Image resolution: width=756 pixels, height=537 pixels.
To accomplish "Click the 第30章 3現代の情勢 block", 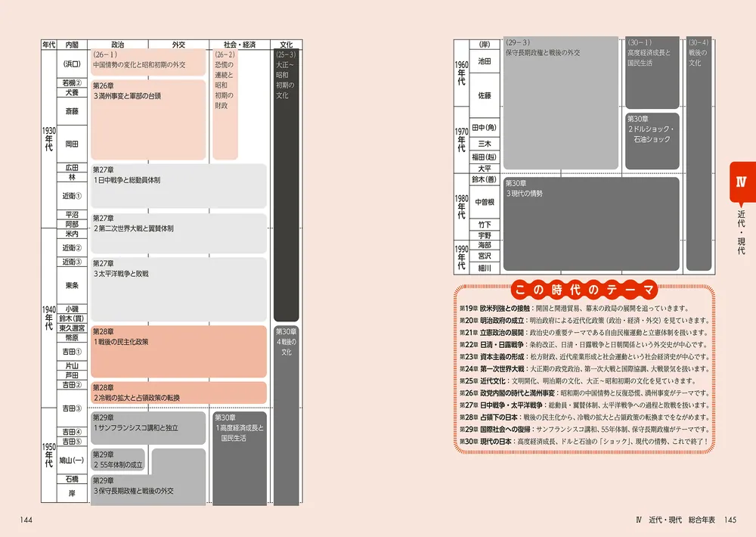I will (591, 224).
